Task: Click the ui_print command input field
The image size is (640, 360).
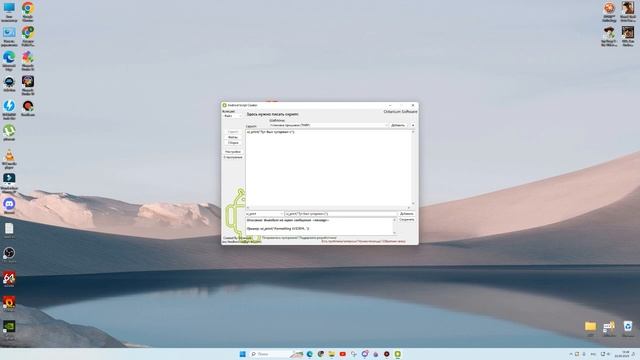Action: pos(340,214)
